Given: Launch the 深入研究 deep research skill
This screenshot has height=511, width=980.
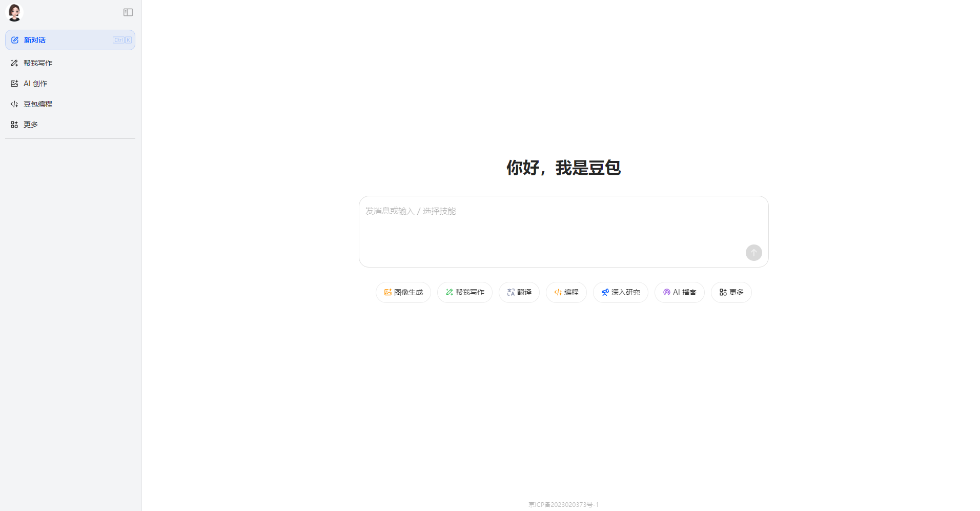Looking at the screenshot, I should [x=620, y=292].
